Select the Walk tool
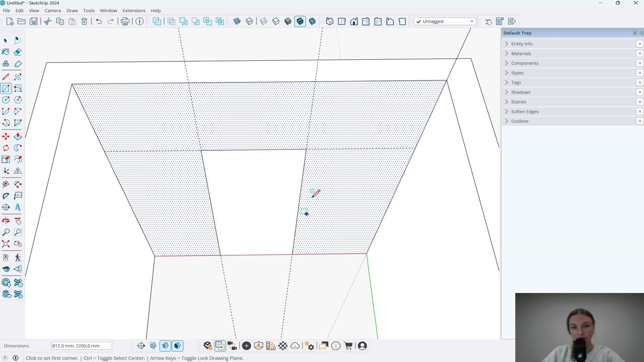The width and height of the screenshot is (644, 362). 18,257
